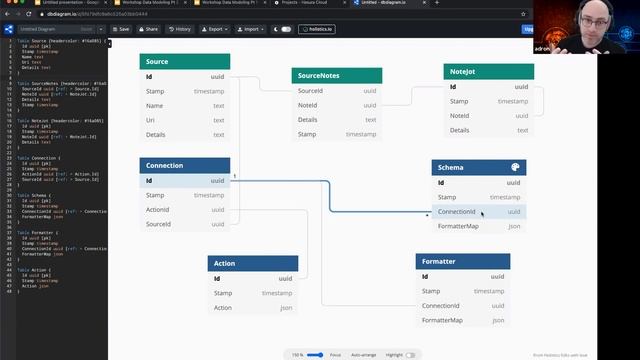Click the Uri row in Source table

184,120
